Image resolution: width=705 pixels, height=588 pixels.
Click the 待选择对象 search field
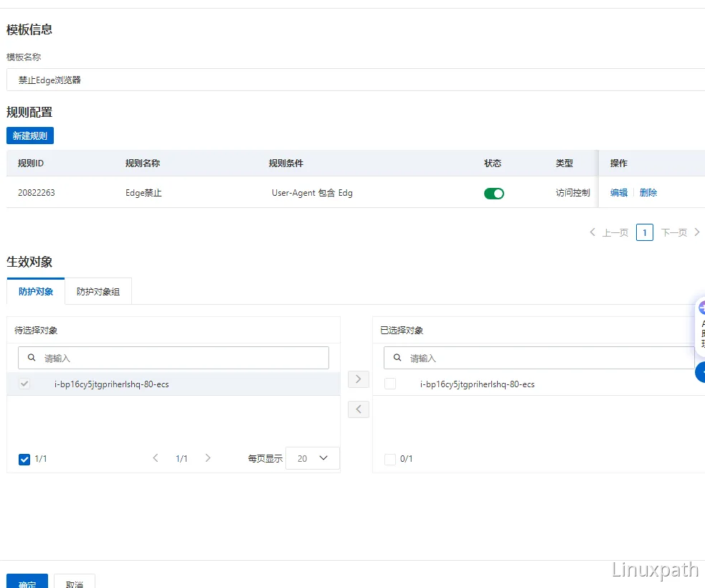[174, 358]
